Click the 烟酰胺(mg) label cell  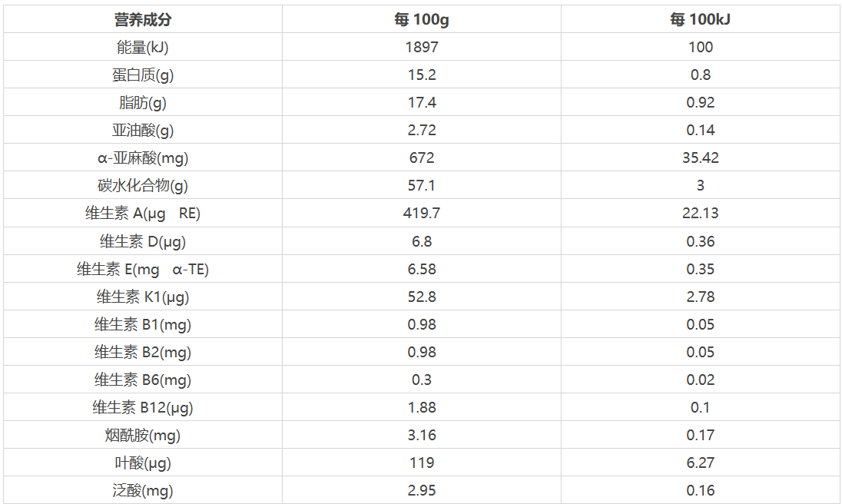point(142,436)
